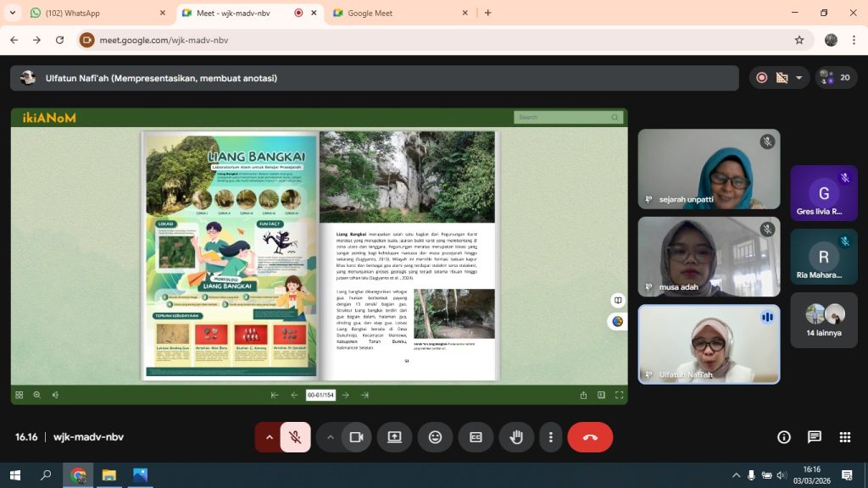Expand audio settings arrow beside microphone

click(269, 437)
